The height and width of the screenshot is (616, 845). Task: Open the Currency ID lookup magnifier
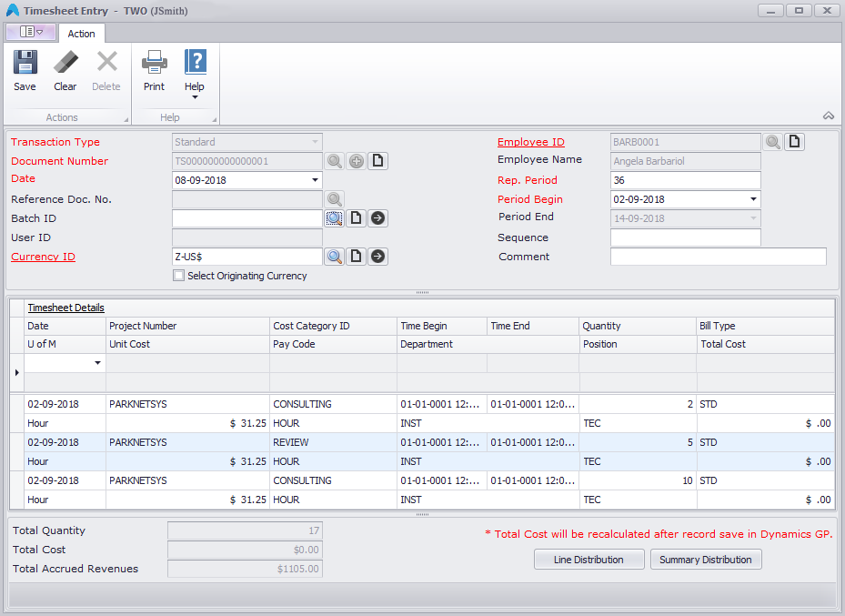pyautogui.click(x=334, y=257)
